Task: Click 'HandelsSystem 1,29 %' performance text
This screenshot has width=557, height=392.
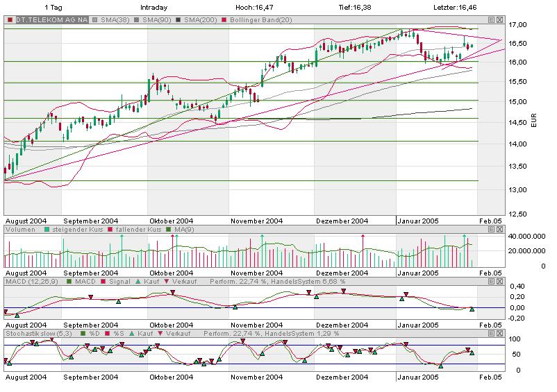Action: pyautogui.click(x=301, y=334)
